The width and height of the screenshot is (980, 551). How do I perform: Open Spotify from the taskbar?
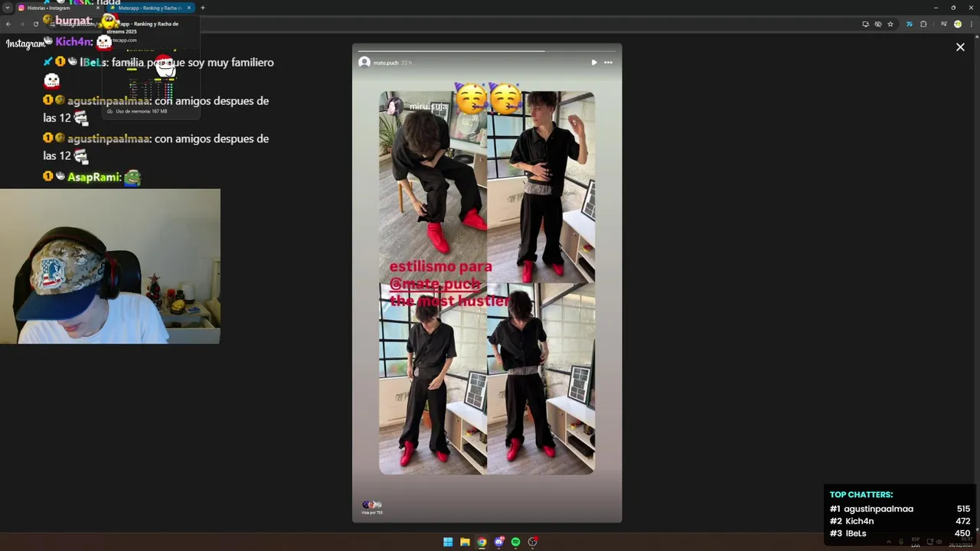point(515,542)
